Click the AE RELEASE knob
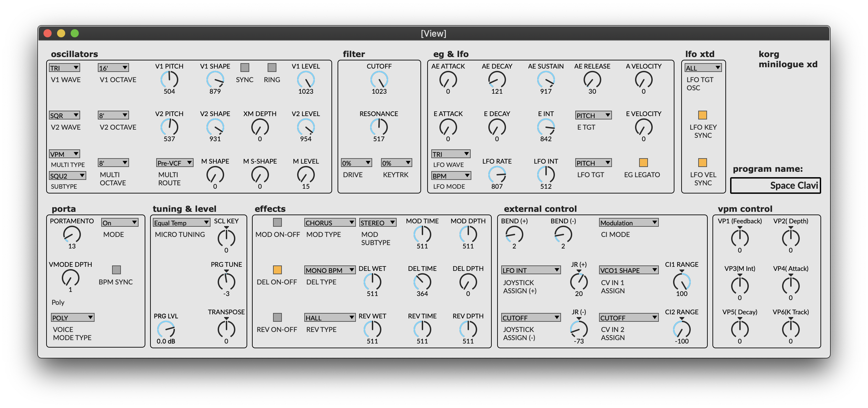The width and height of the screenshot is (868, 408). click(592, 80)
